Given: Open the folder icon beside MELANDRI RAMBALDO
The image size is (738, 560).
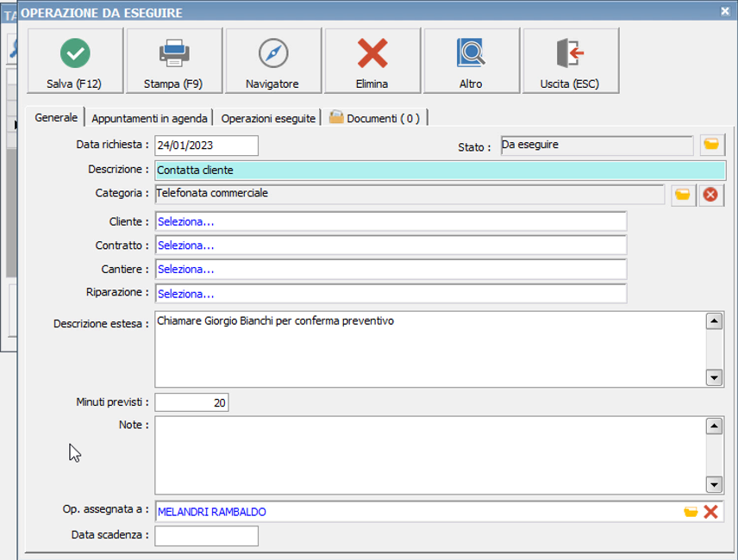Looking at the screenshot, I should coord(691,512).
